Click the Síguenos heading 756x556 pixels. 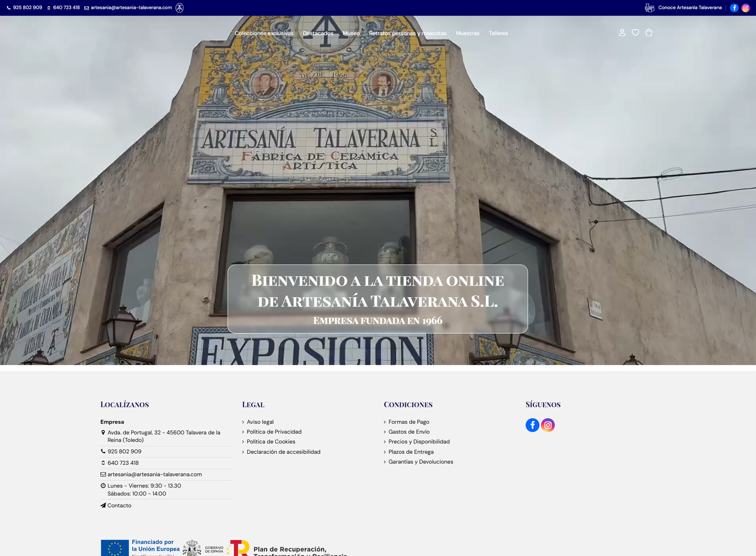pyautogui.click(x=543, y=404)
